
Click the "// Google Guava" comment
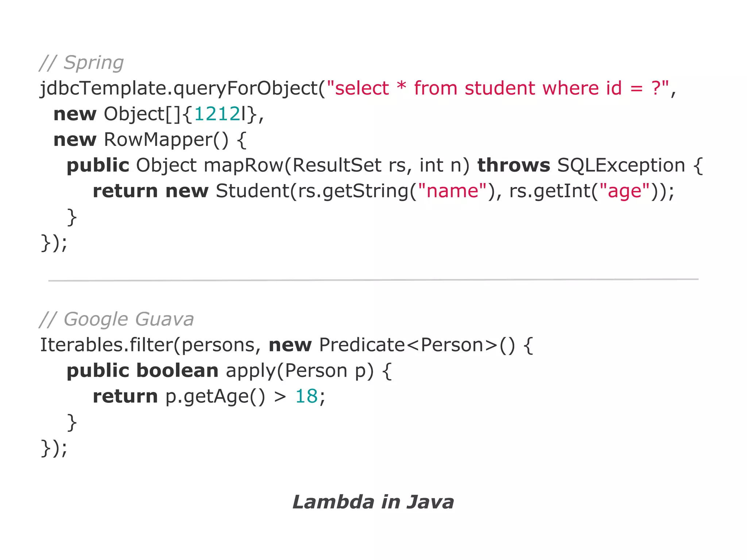coord(117,319)
